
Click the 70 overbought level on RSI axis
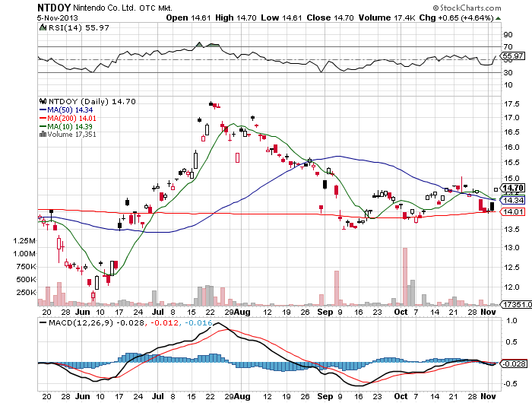pos(508,47)
